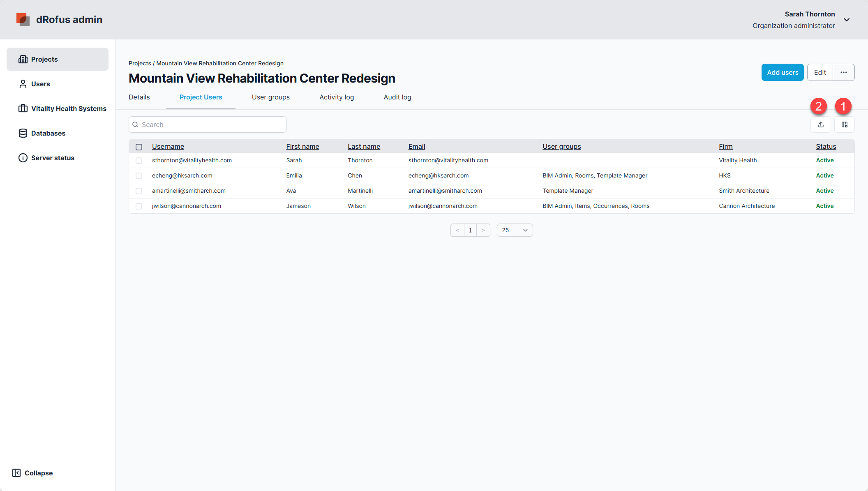Screen dimensions: 868x491
Task: Toggle the select-all header checkbox
Action: (139, 147)
